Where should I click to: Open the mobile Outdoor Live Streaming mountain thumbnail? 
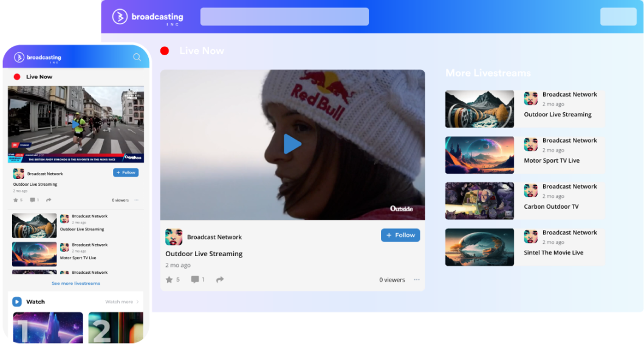tap(34, 225)
